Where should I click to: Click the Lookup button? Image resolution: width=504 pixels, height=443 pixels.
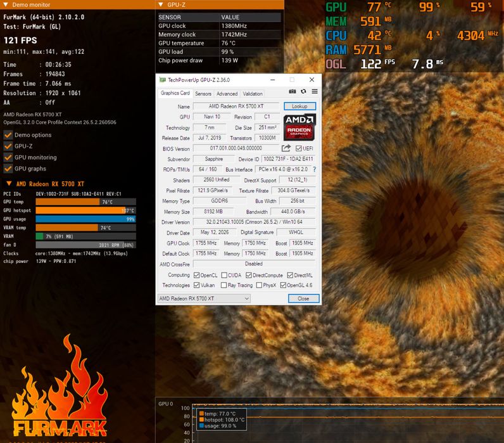pyautogui.click(x=299, y=106)
